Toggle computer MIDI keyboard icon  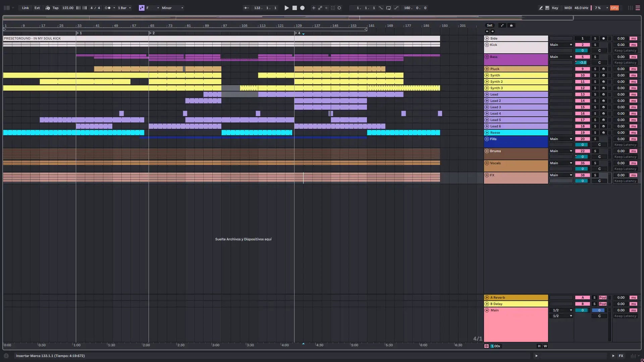(x=547, y=8)
